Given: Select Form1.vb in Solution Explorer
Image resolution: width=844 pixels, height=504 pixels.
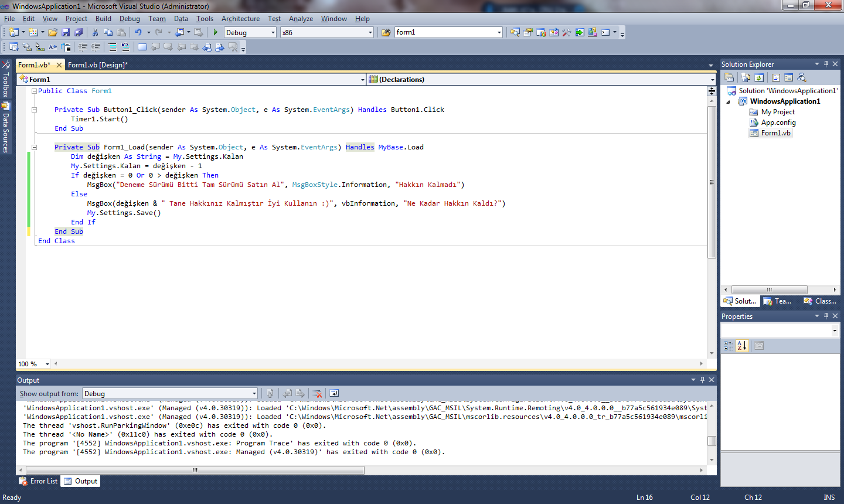Looking at the screenshot, I should tap(776, 133).
